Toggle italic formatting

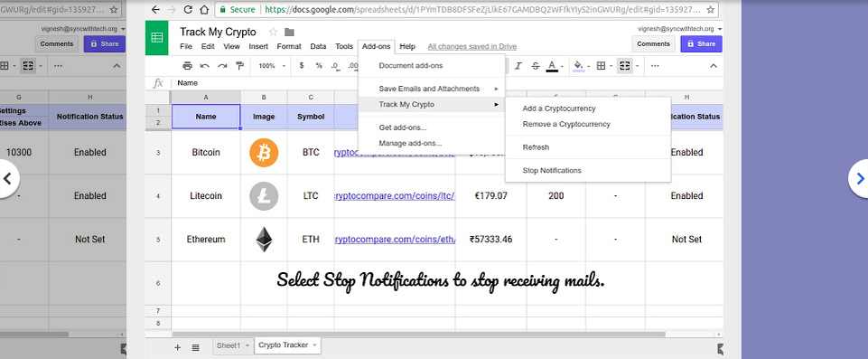pos(518,66)
